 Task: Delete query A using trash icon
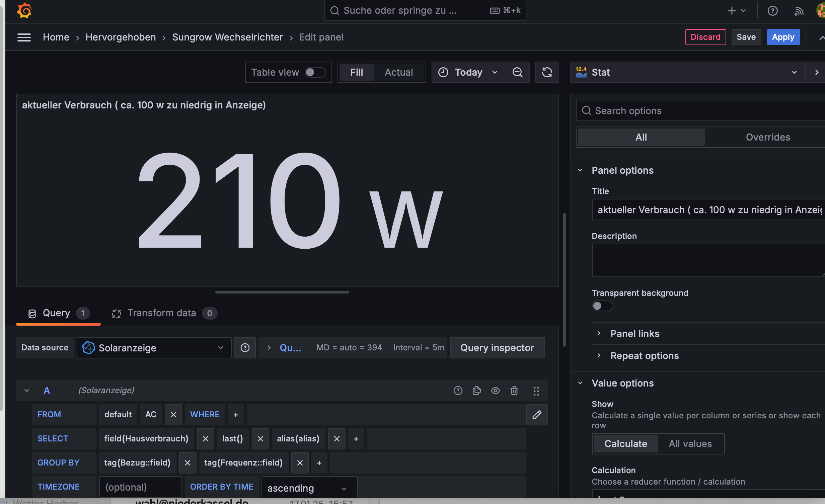point(514,391)
